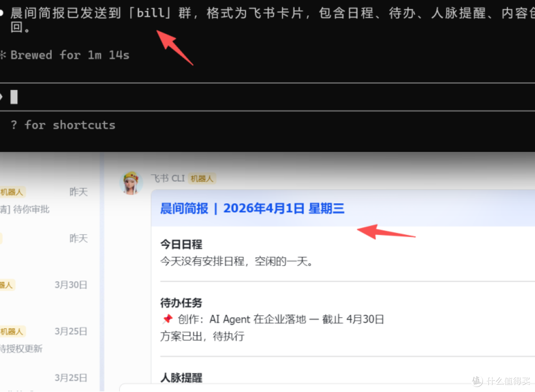
Task: Select text 今天没有安排日程，空闲的一天。
Action: 237,261
